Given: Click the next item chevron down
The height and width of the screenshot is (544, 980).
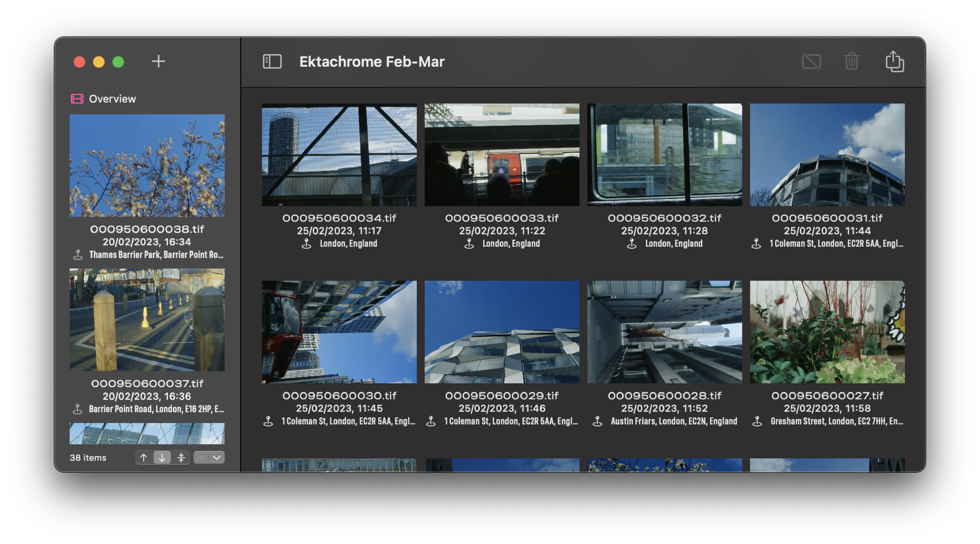Looking at the screenshot, I should click(x=217, y=457).
